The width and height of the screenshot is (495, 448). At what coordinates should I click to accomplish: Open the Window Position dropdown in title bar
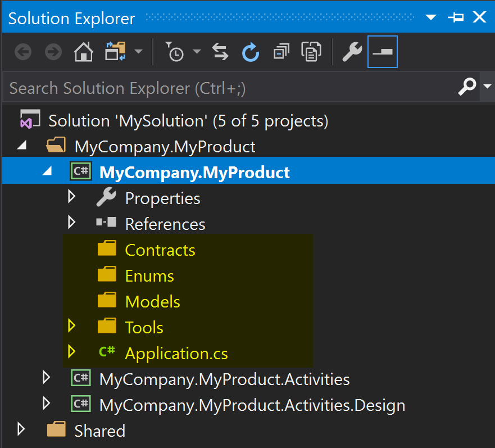tap(431, 18)
